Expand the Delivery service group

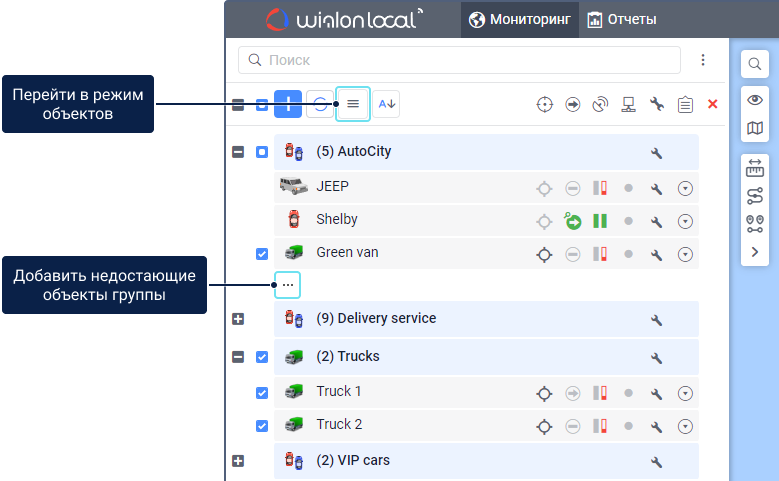pos(238,319)
